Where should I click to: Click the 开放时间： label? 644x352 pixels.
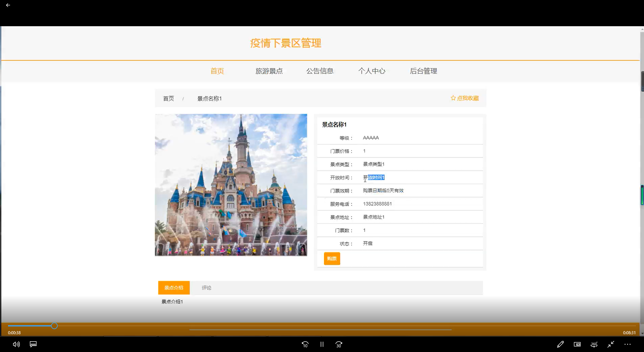pos(341,178)
